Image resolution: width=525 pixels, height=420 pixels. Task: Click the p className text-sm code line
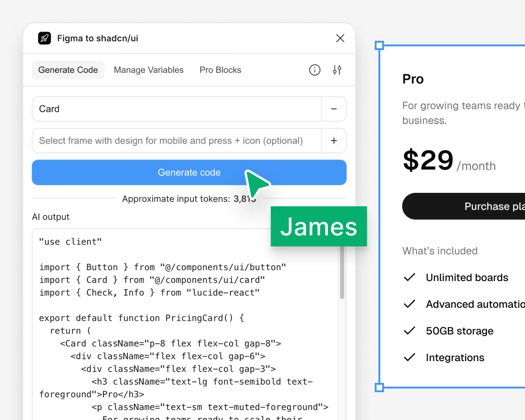click(210, 407)
